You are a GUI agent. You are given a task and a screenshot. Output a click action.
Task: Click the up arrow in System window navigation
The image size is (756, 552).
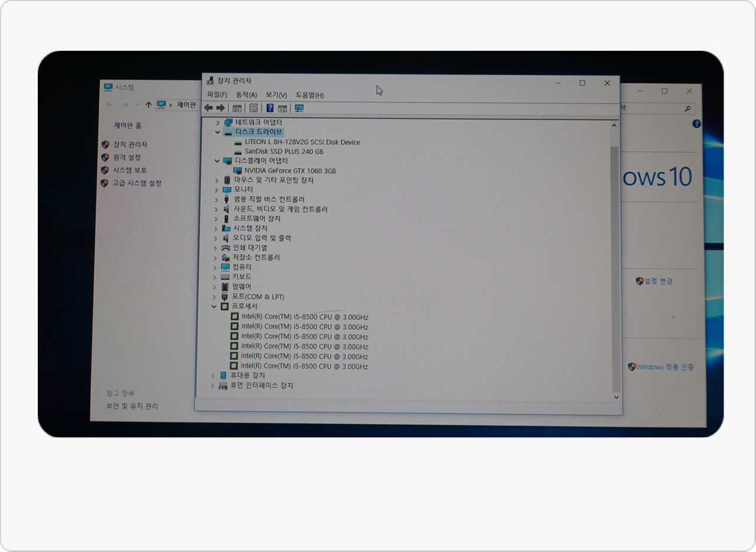click(x=148, y=105)
